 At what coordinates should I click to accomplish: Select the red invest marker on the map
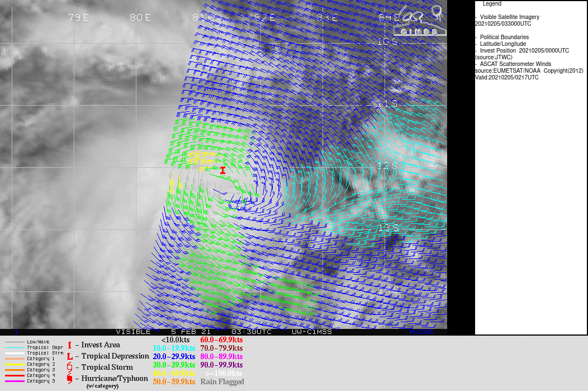point(222,169)
